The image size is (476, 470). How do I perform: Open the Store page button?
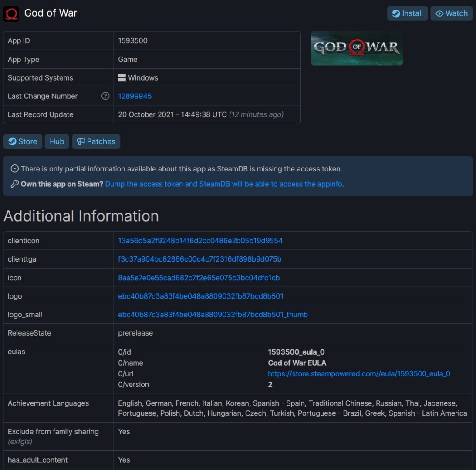pyautogui.click(x=23, y=141)
